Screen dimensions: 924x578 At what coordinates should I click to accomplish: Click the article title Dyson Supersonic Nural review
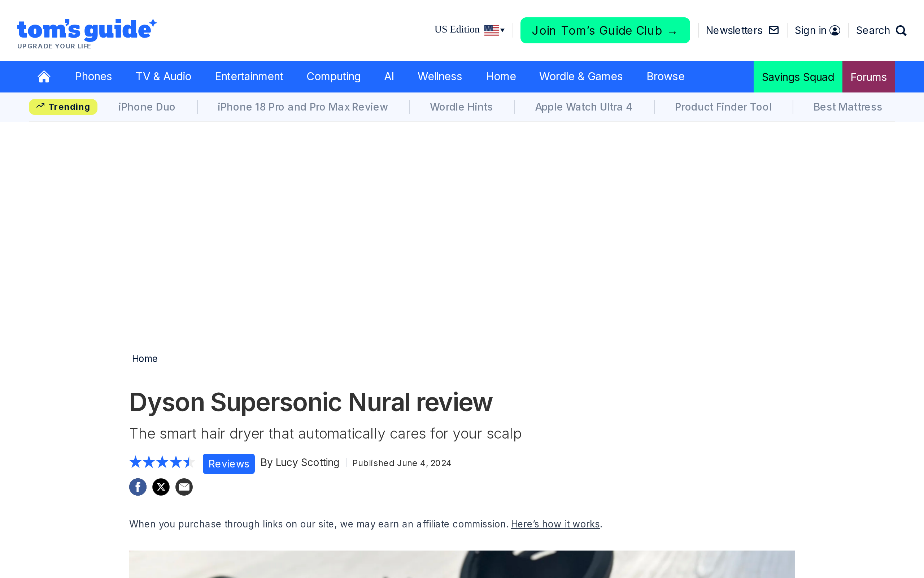(311, 402)
